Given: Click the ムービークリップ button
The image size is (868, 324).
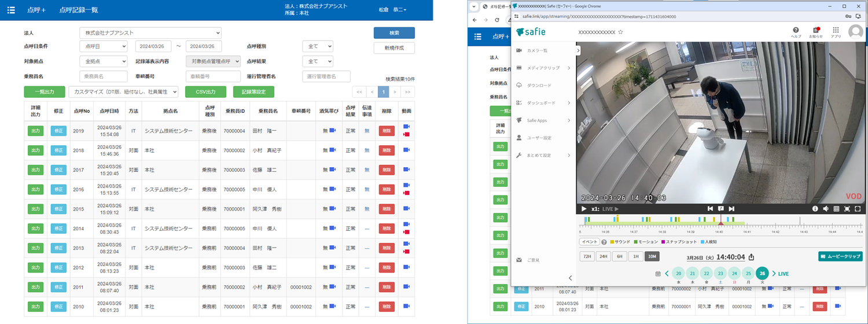Looking at the screenshot, I should coord(840,256).
